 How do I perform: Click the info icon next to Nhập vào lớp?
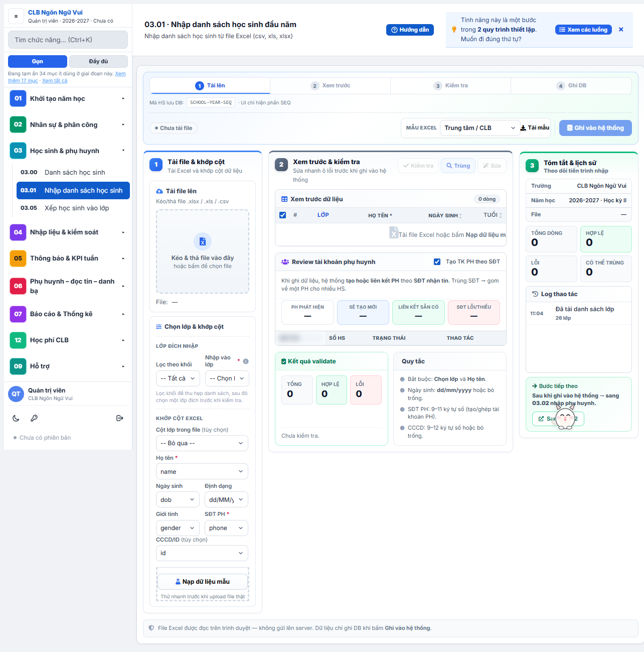[246, 361]
